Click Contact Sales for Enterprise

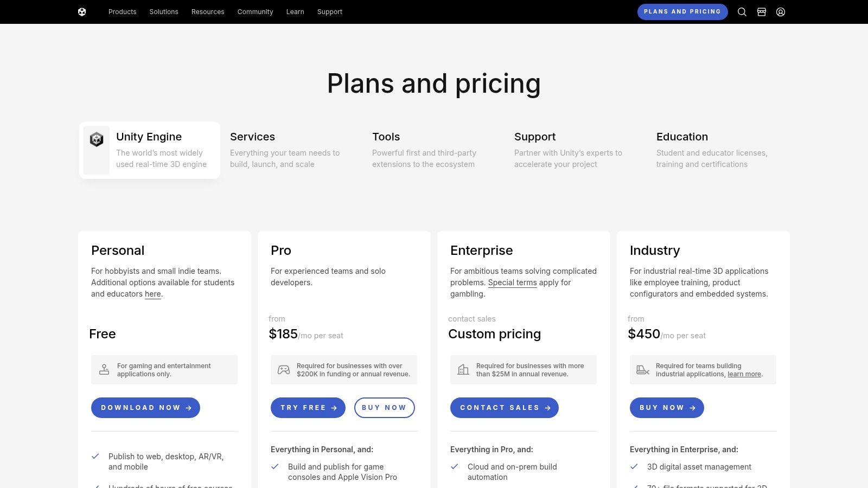(x=505, y=408)
